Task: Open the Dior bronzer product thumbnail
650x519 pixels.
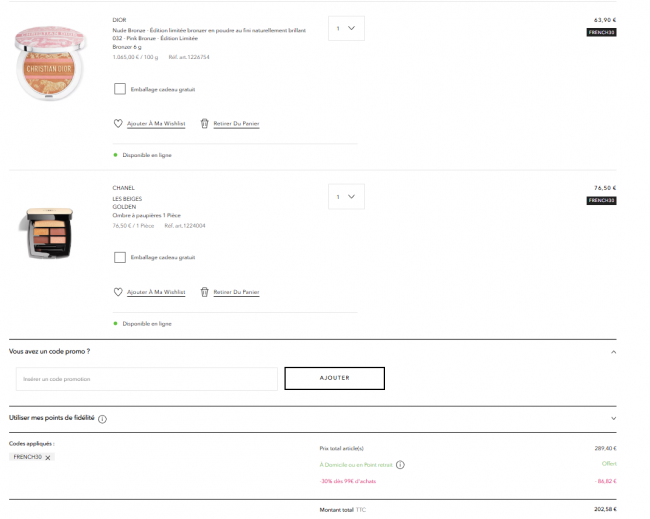Action: tap(50, 63)
